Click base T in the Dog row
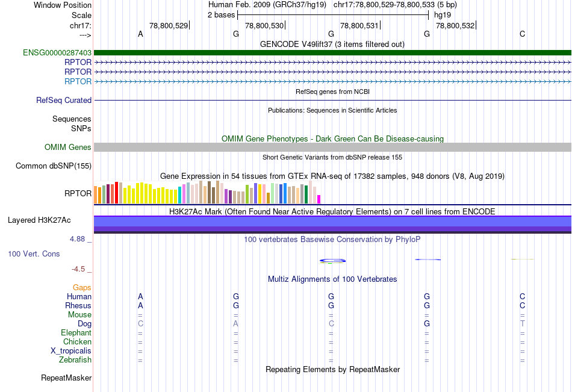This screenshot has width=572, height=392. coord(523,323)
